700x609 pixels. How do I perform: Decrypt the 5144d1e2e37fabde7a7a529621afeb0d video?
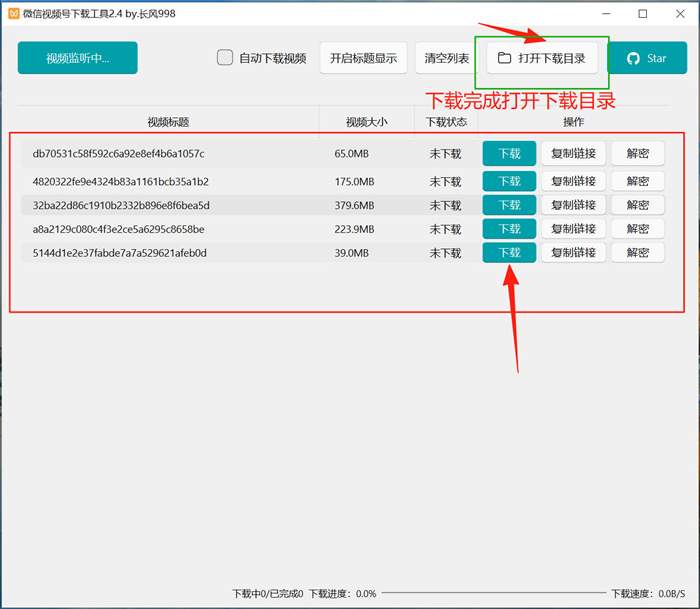pos(638,253)
